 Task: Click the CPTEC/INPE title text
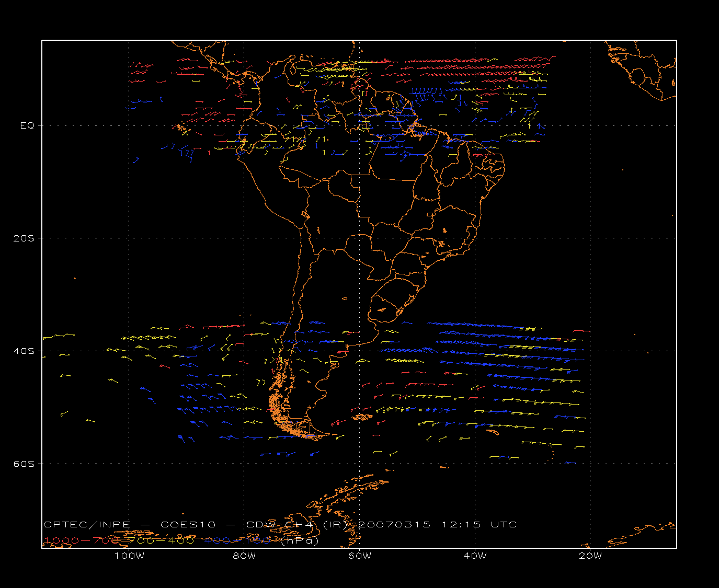tap(87, 524)
